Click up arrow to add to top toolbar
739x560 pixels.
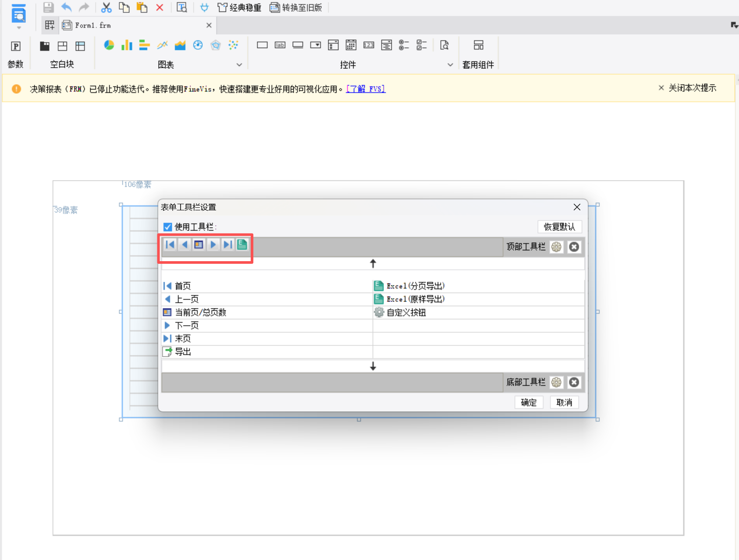coord(373,263)
